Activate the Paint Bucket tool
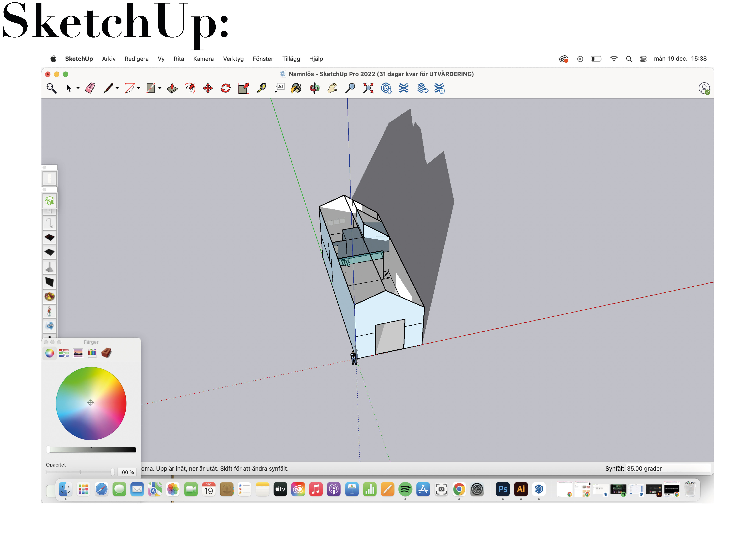Viewport: 756px width, 535px height. (296, 88)
